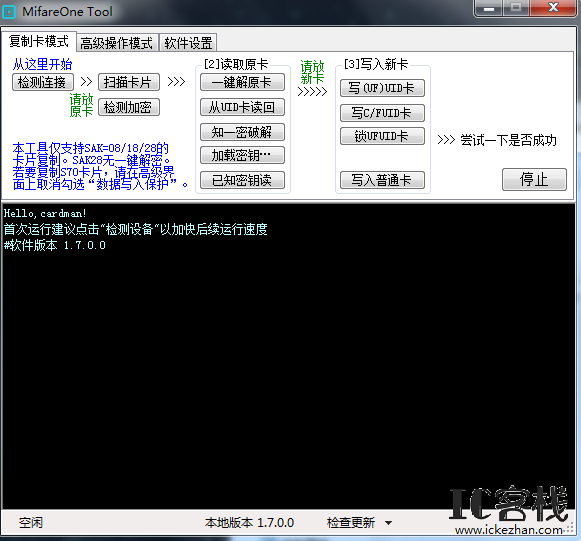Expand the 检查更新 dropdown arrow
Viewport: 581px width, 541px height.
coord(388,523)
